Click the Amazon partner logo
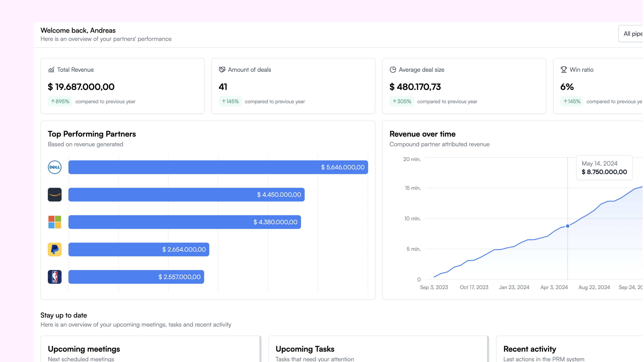This screenshot has height=362, width=644. click(x=54, y=195)
